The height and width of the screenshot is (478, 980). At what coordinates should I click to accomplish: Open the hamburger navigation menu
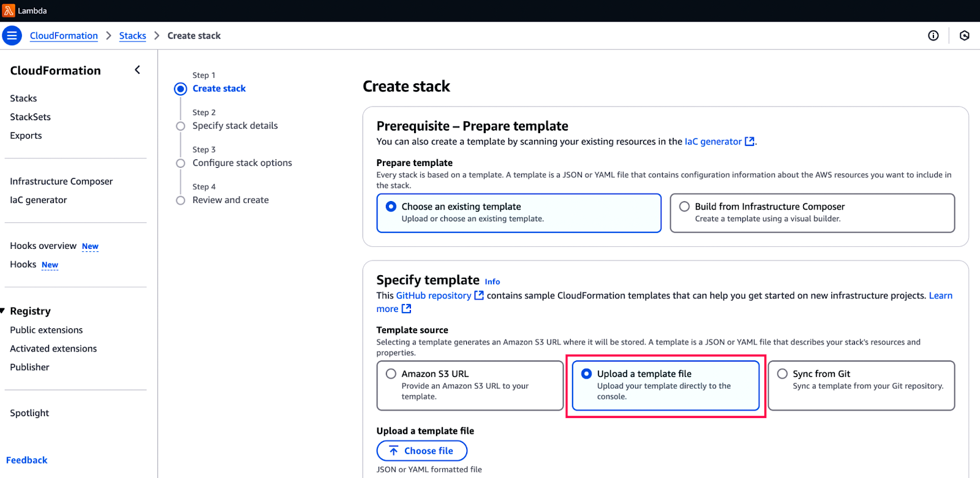coord(12,36)
